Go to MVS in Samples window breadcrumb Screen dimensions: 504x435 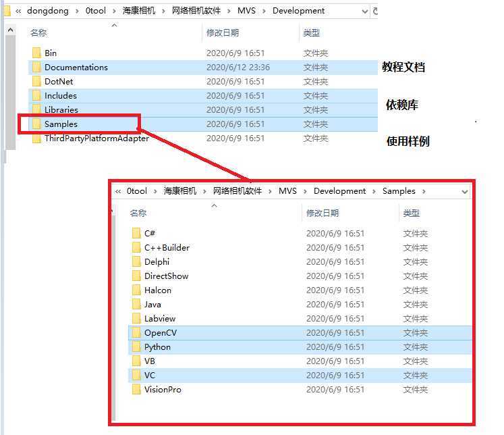click(x=287, y=191)
